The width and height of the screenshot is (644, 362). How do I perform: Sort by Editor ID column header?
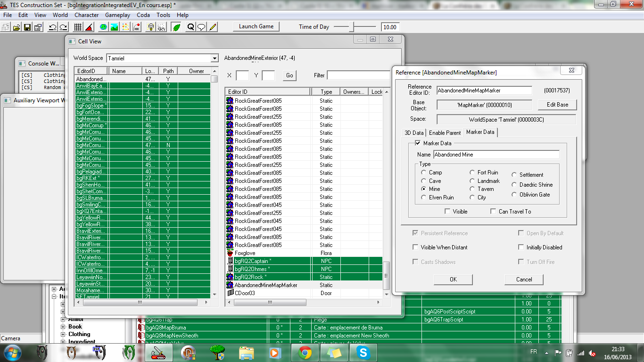[268, 91]
